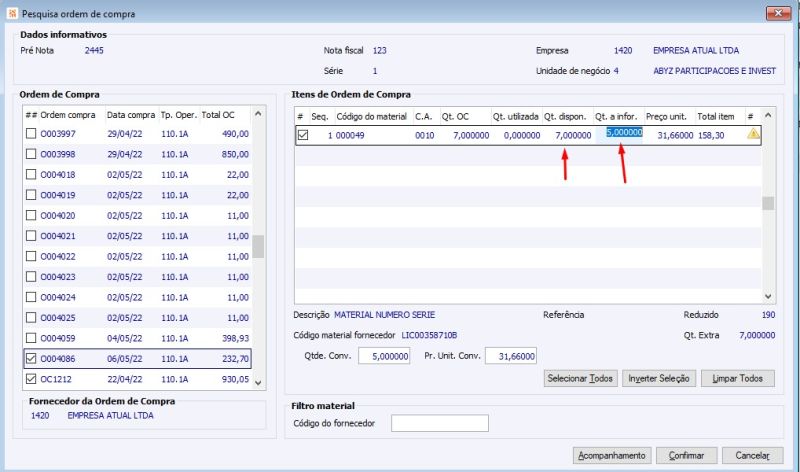Click up arrow of items grid scrollbar
Image resolution: width=800 pixels, height=472 pixels.
(x=768, y=115)
